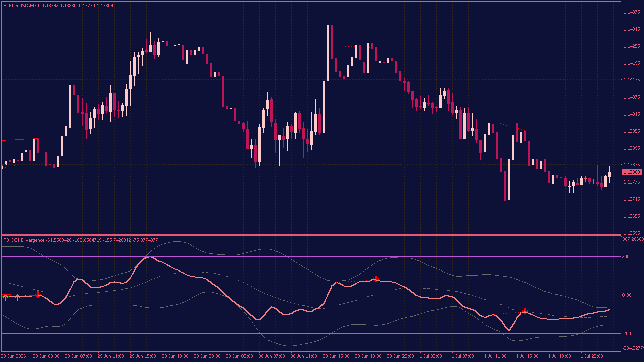Click the 1.14195 price scale label
Viewport: 644px width, 362px height.
632,63
